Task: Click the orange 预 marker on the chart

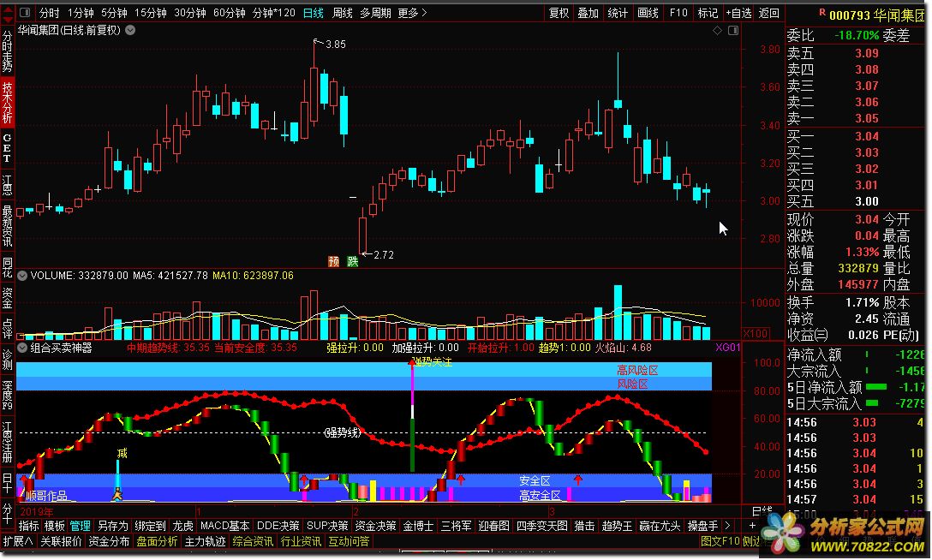Action: [x=333, y=261]
